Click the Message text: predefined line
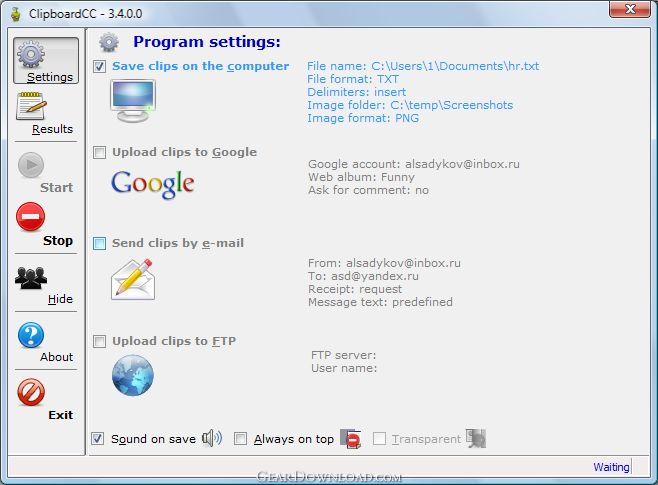Image resolution: width=658 pixels, height=485 pixels. click(x=380, y=302)
